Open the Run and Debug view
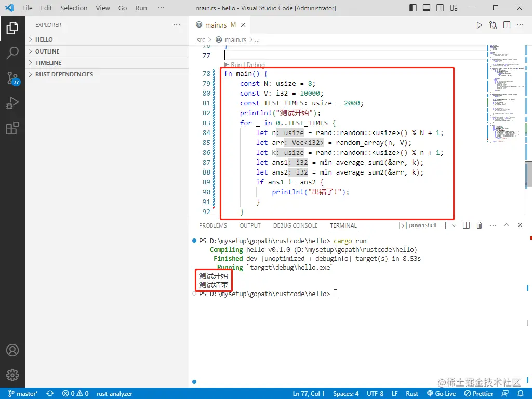Image resolution: width=532 pixels, height=399 pixels. (12, 103)
